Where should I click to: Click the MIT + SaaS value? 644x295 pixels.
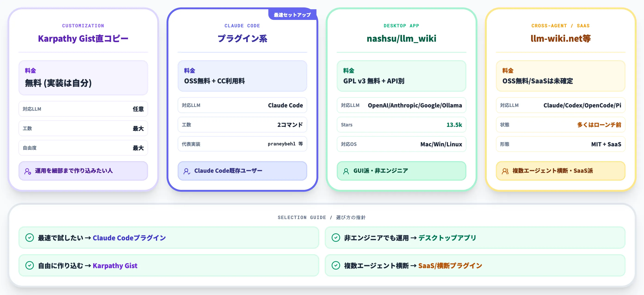tap(606, 144)
